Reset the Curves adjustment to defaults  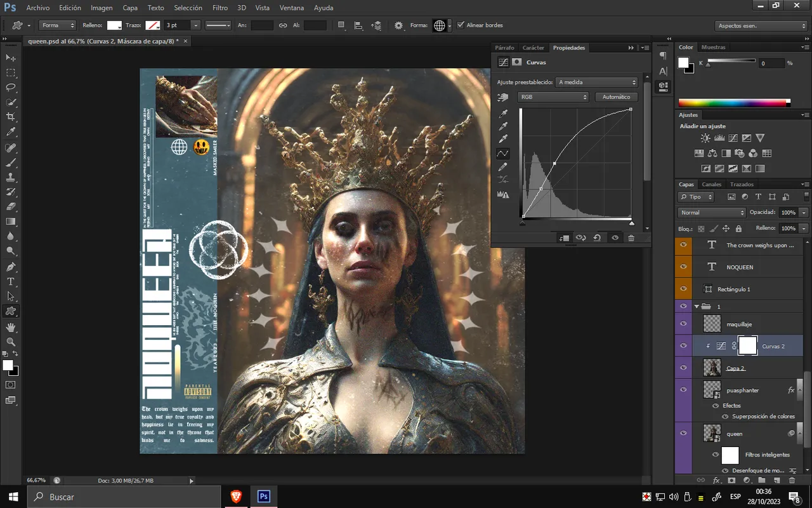[x=597, y=237]
